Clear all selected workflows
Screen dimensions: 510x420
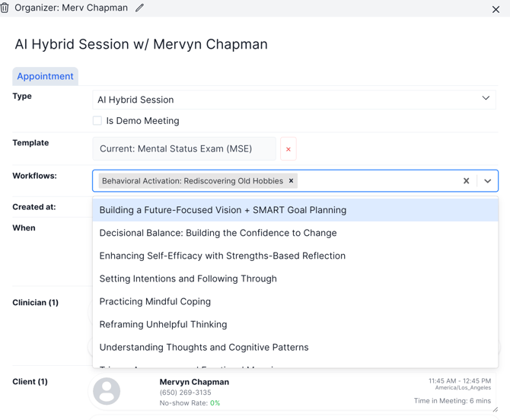point(467,181)
